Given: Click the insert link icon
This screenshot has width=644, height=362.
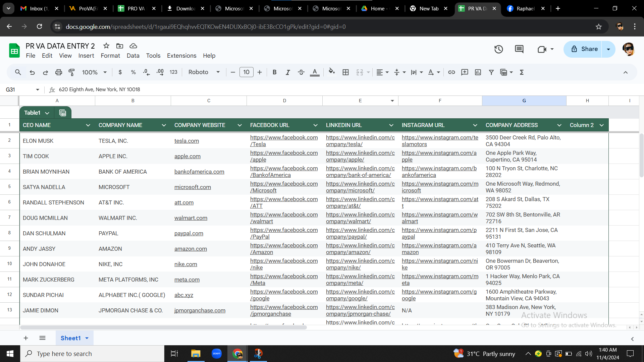Looking at the screenshot, I should click(451, 72).
